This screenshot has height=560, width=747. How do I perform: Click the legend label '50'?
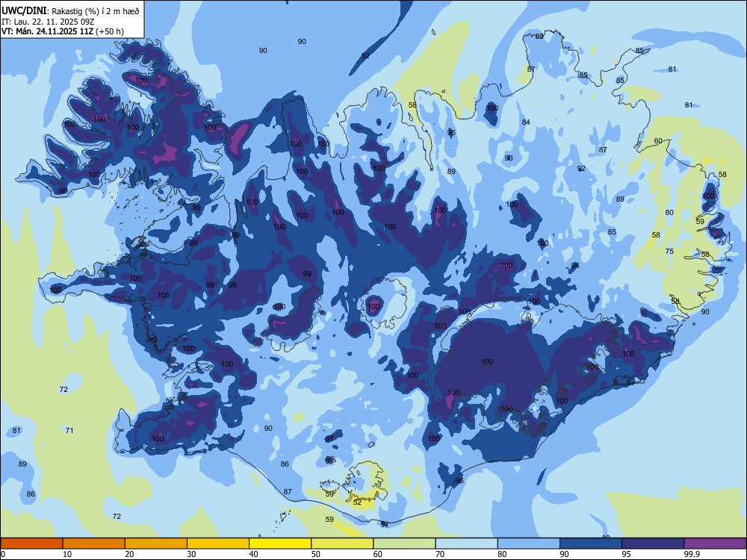tap(316, 554)
